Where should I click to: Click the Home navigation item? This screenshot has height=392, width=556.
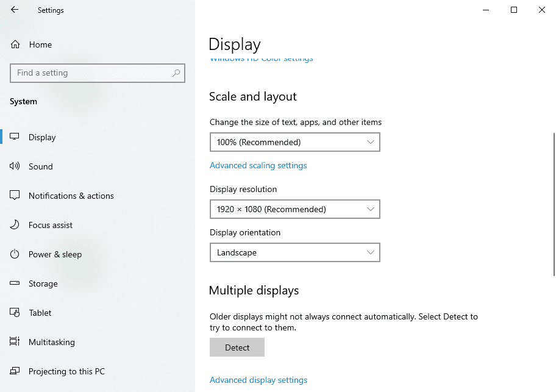(x=40, y=45)
